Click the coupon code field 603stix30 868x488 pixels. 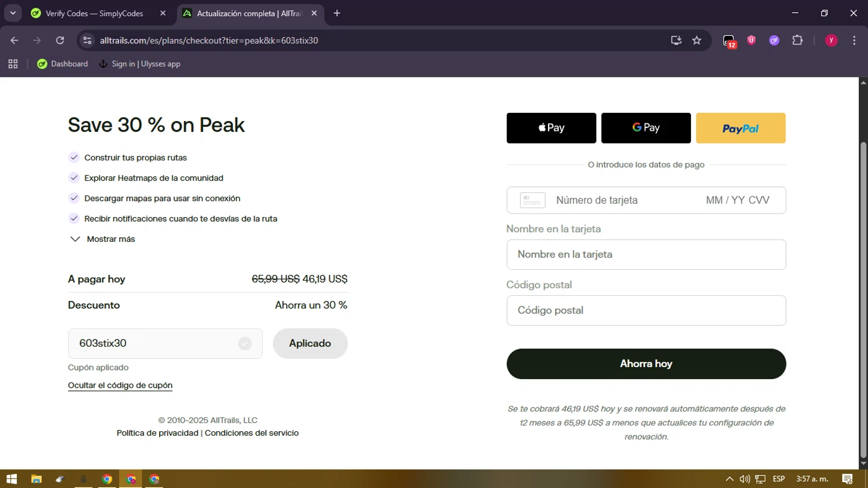point(165,343)
